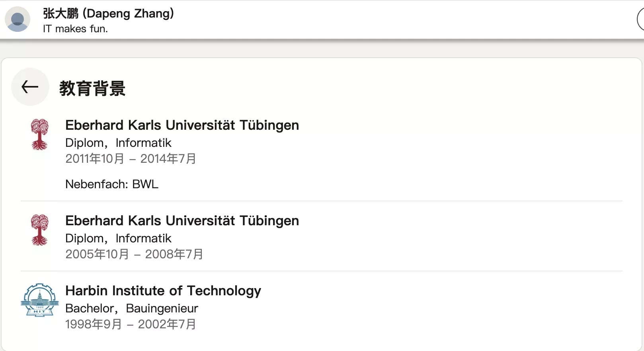Click the first Tübingen university tree logo
This screenshot has width=644, height=351.
coord(40,135)
